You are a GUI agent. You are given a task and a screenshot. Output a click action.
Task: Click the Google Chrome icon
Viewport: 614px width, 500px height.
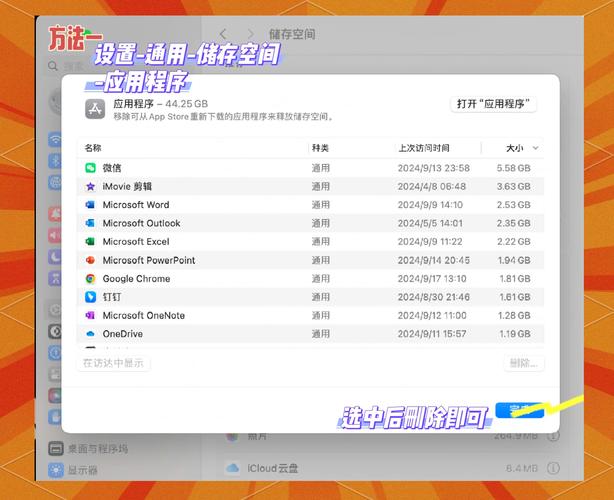(x=90, y=278)
